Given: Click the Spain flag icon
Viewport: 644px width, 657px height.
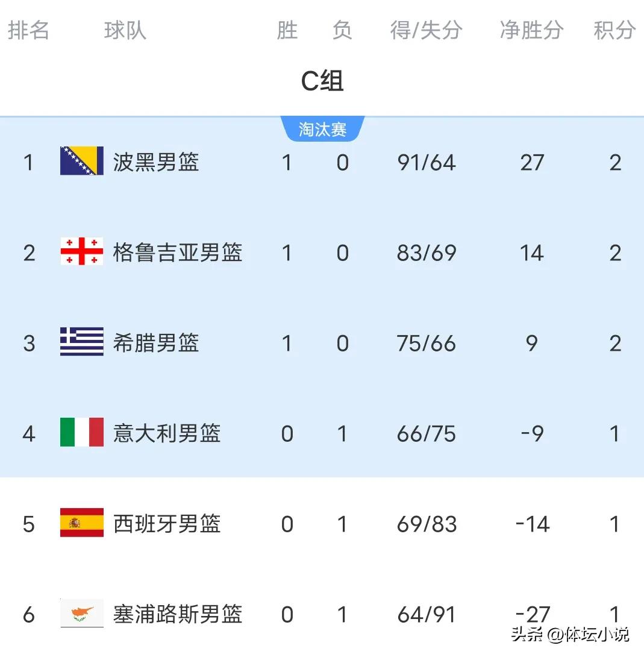Looking at the screenshot, I should (x=82, y=523).
